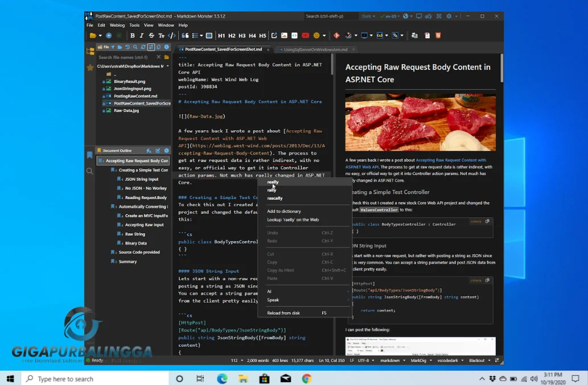This screenshot has height=385, width=588.
Task: Launch Microsoft Edge from the taskbar
Action: tap(222, 379)
